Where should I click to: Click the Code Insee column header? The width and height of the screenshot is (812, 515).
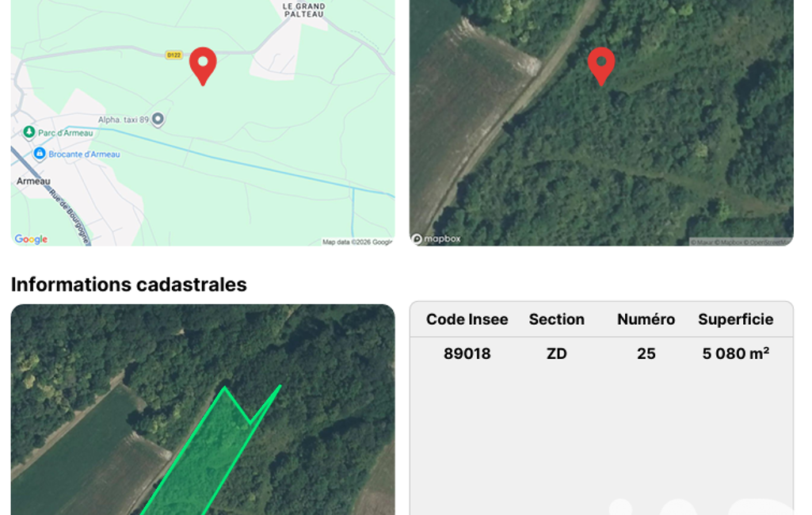coord(467,319)
